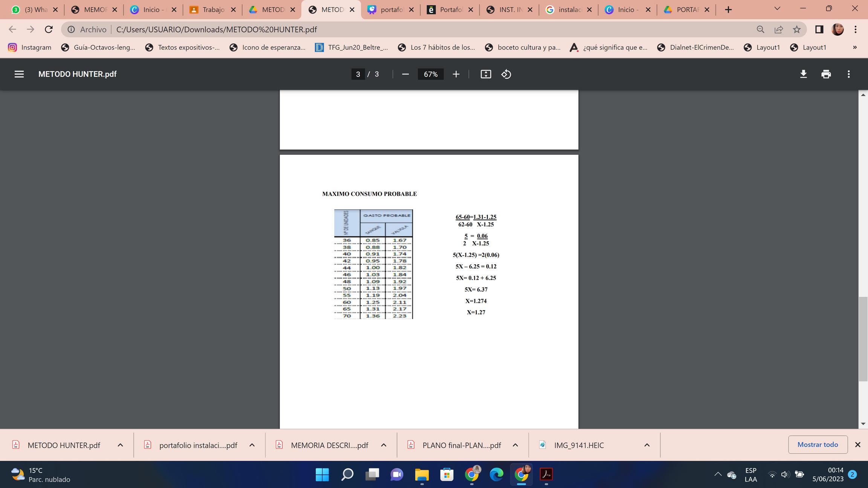This screenshot has height=488, width=868.
Task: Click the zoom out minus button
Action: point(405,74)
